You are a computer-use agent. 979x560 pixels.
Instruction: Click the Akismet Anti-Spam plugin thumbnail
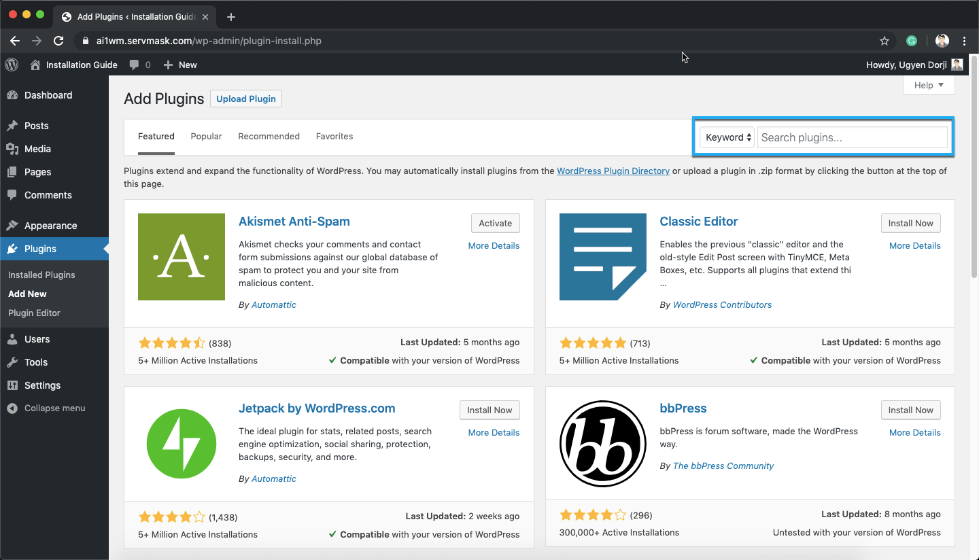click(181, 257)
